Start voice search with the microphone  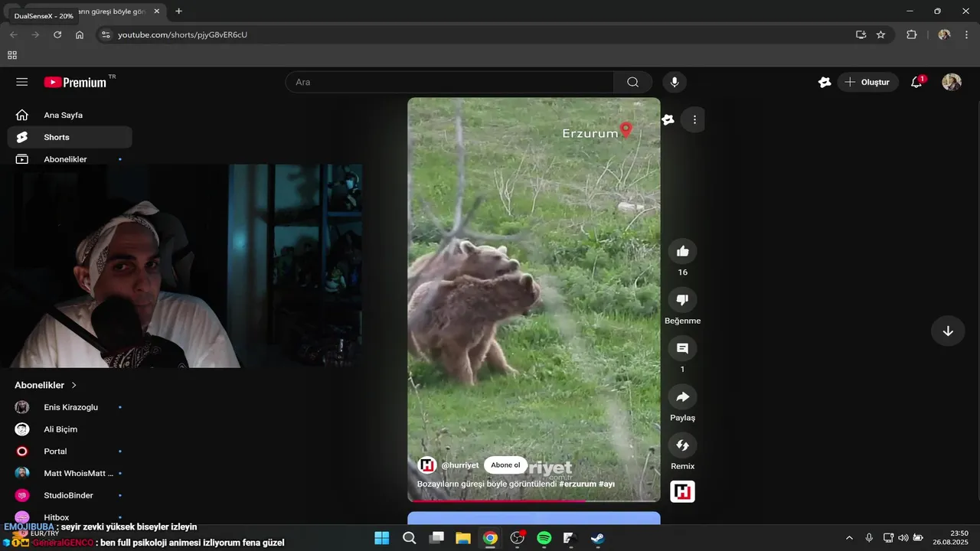[x=675, y=82]
